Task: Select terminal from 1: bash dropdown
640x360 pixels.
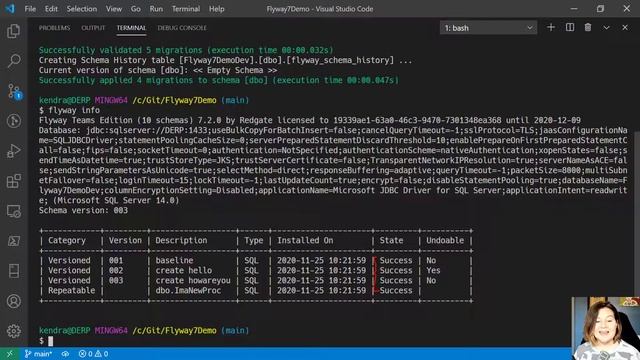Action: (488, 28)
